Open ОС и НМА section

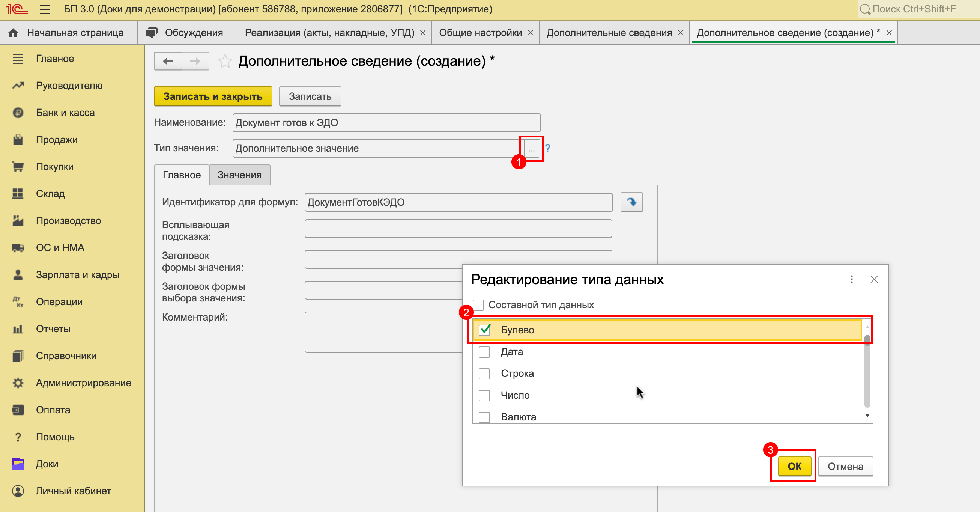60,248
